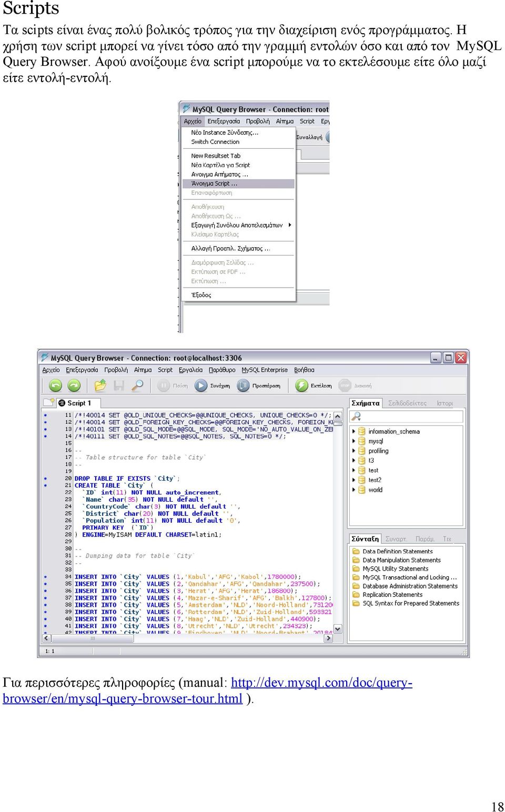The height and width of the screenshot is (812, 505).
Task: Click the horizontal scrollbar left arrow
Action: [46, 638]
